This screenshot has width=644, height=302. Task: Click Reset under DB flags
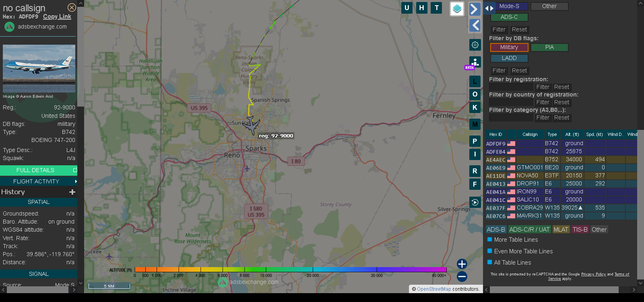coord(519,70)
